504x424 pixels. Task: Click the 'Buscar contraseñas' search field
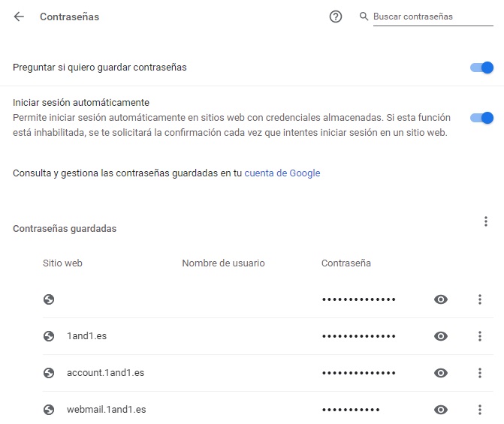point(432,17)
